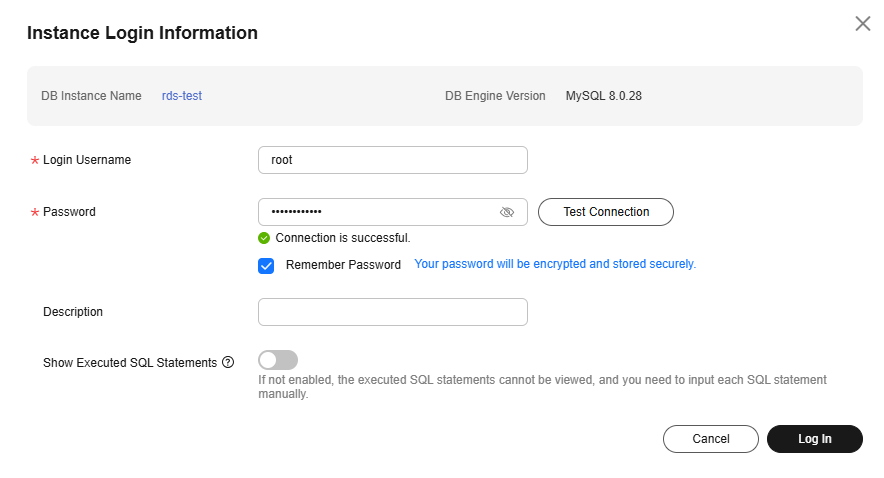Reveal password with the eye icon
The image size is (884, 478).
click(507, 212)
